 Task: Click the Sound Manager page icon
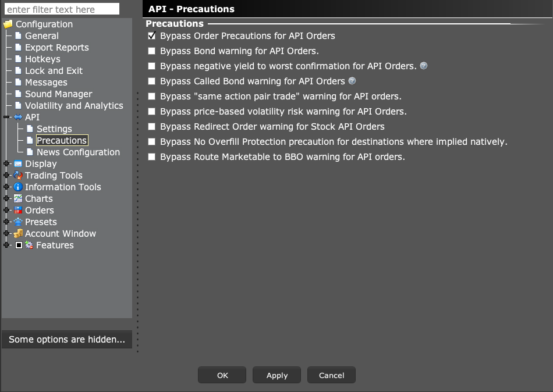pos(19,94)
